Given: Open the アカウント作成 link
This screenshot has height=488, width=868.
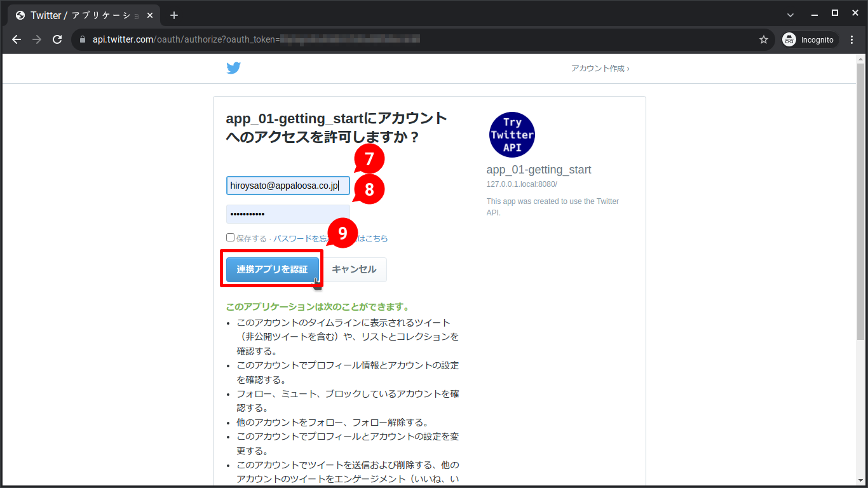Looking at the screenshot, I should point(600,68).
